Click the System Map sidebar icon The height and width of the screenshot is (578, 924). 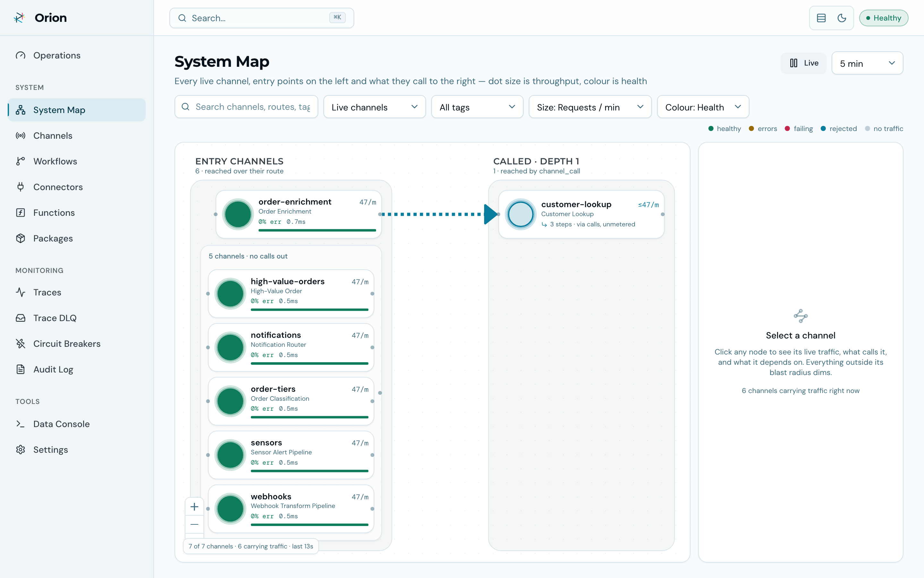point(21,110)
